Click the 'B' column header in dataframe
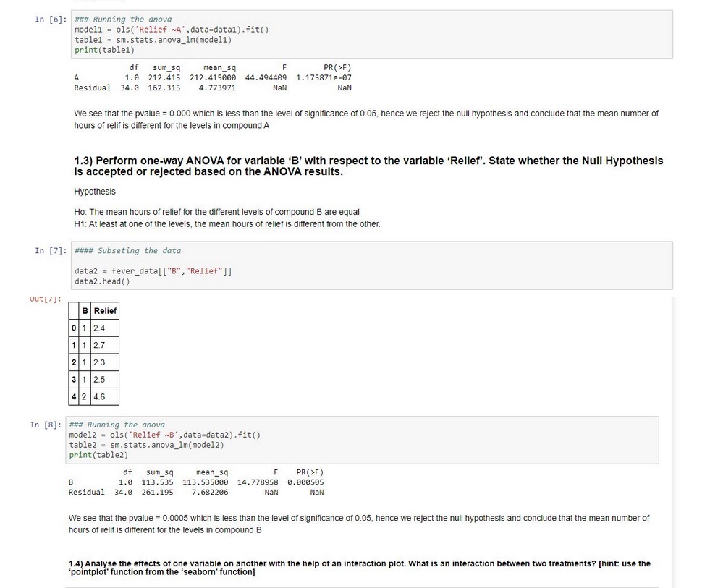The width and height of the screenshot is (710, 588). (x=85, y=311)
